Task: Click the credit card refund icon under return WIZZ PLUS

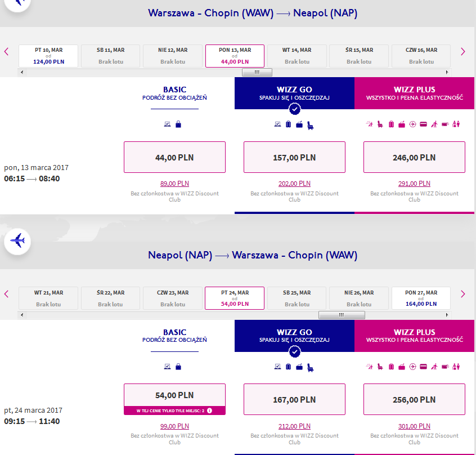Action: coord(423,367)
